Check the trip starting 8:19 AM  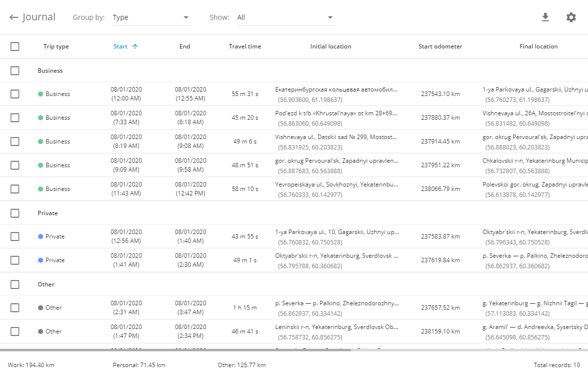(15, 142)
